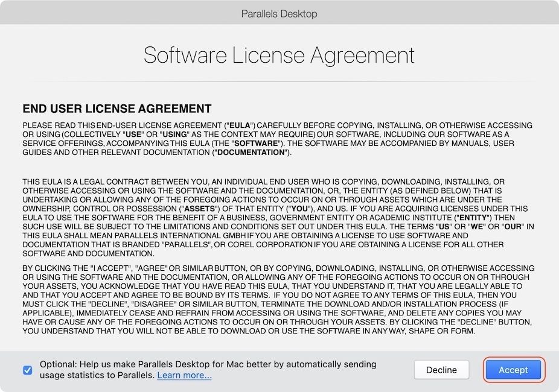Click the bold word ENTITY in the text
The width and height of the screenshot is (559, 392).
(473, 218)
